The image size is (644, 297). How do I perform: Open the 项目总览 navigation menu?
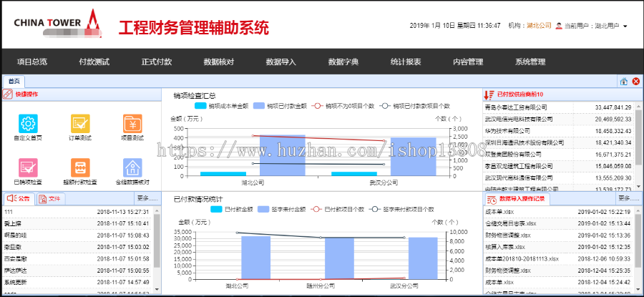[x=32, y=62]
